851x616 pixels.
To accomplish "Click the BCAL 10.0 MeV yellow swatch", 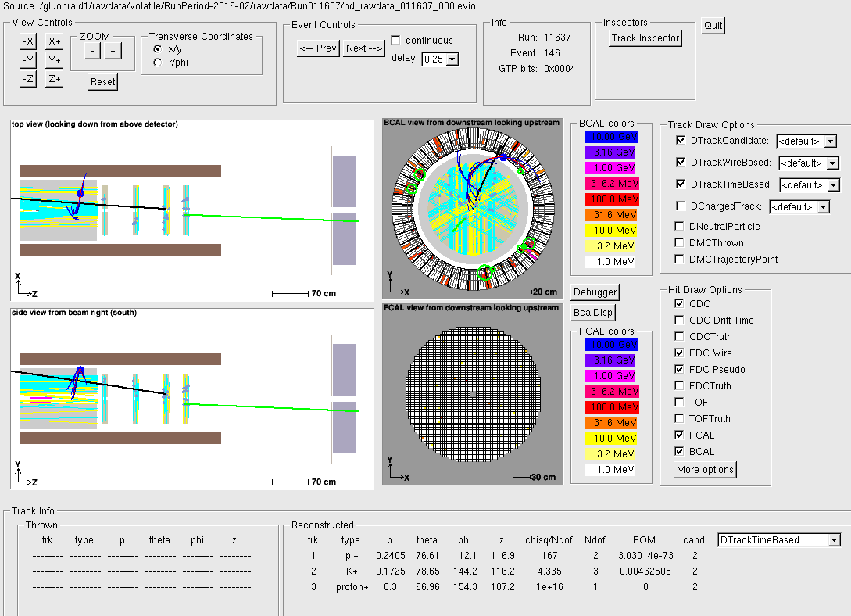I will tap(610, 231).
